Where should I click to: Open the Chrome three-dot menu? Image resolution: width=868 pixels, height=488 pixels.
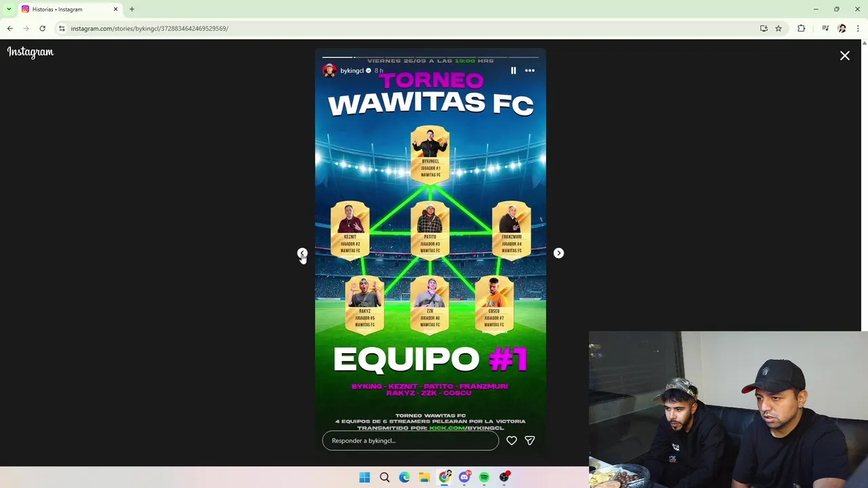pos(858,28)
